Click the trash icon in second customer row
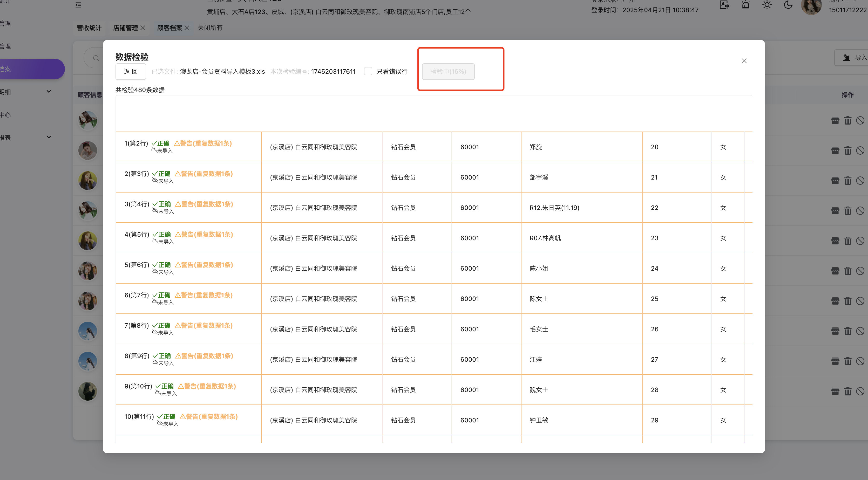Viewport: 868px width, 480px height. (847, 150)
